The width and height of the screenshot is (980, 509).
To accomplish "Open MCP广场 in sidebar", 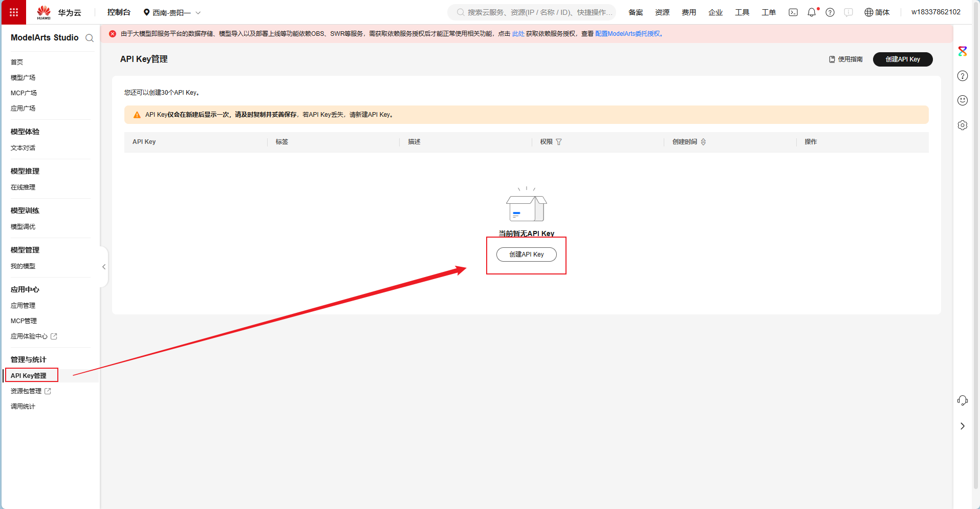I will (24, 93).
